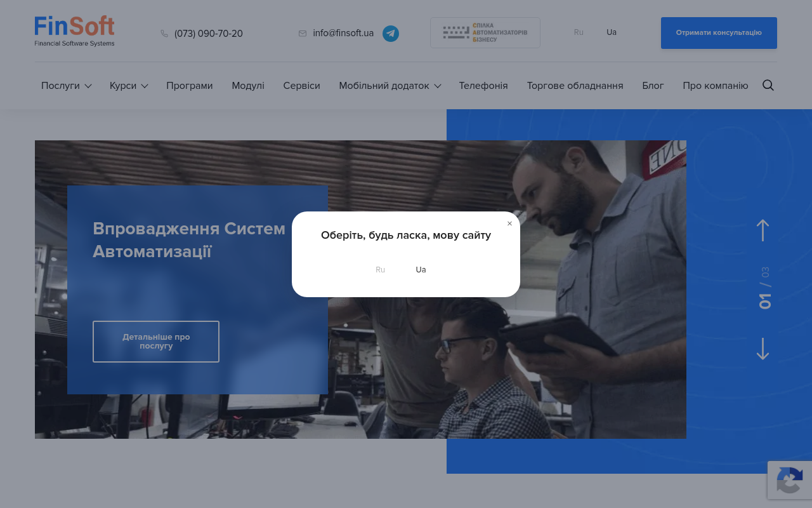Go to next slide with down arrow
This screenshot has height=508, width=812.
763,349
